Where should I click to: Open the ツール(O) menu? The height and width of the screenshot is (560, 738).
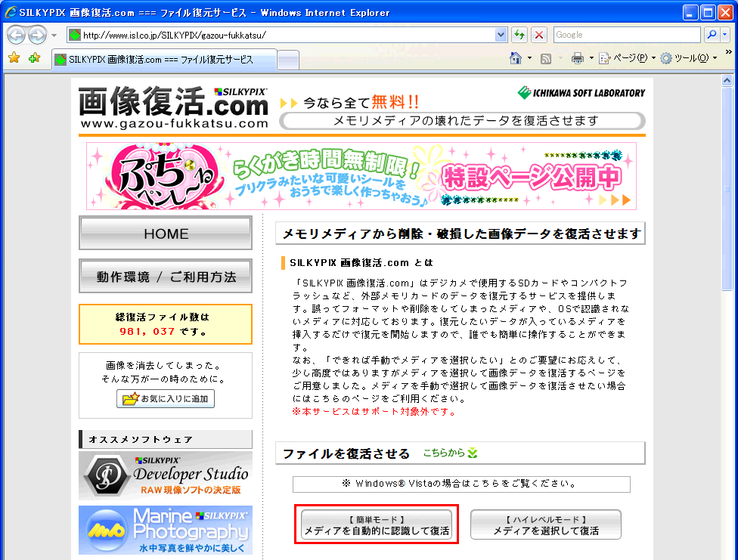click(689, 58)
